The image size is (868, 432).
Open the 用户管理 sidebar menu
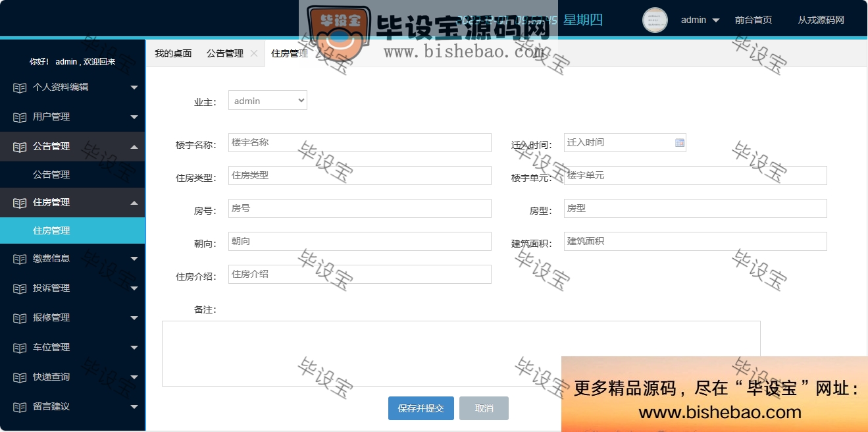coord(72,117)
